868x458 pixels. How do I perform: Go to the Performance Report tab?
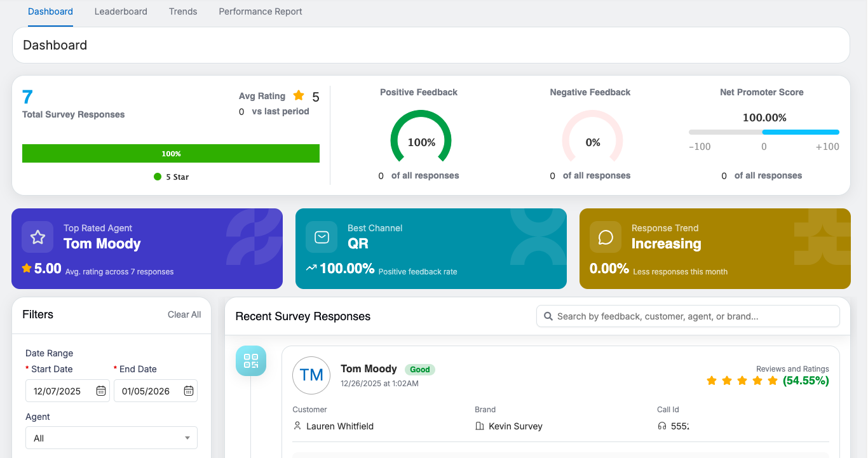[x=261, y=11]
